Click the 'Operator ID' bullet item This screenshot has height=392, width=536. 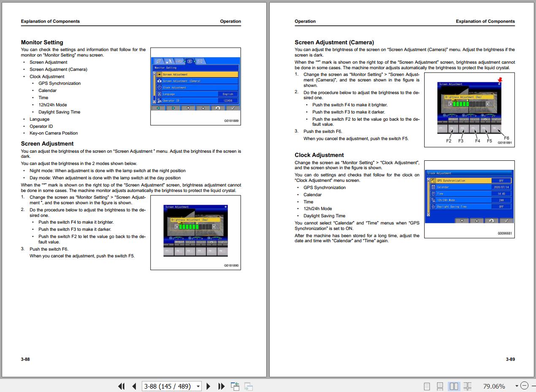click(41, 126)
